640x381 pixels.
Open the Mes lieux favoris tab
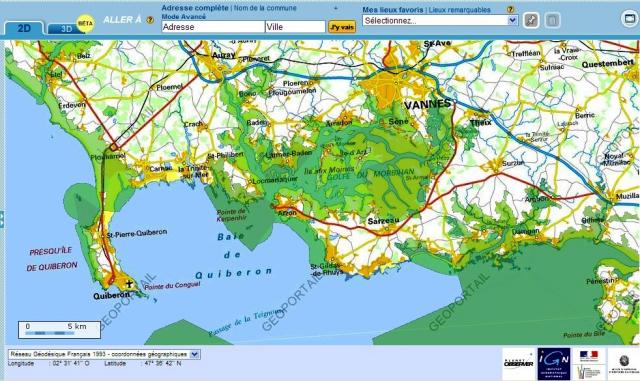(393, 9)
